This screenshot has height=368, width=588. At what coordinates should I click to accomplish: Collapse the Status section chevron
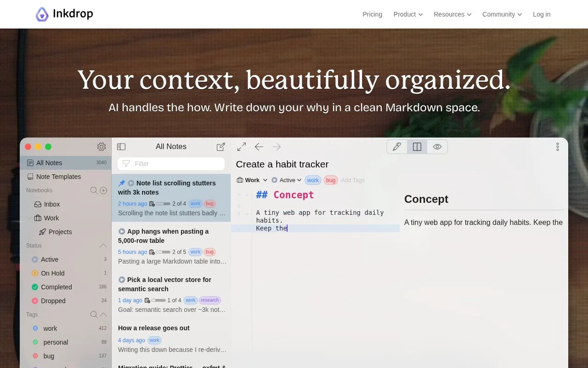pyautogui.click(x=103, y=246)
